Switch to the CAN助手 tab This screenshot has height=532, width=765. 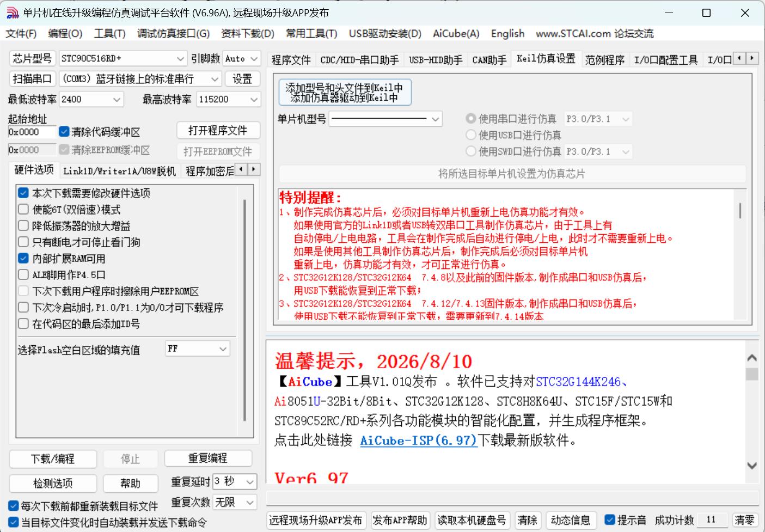489,60
